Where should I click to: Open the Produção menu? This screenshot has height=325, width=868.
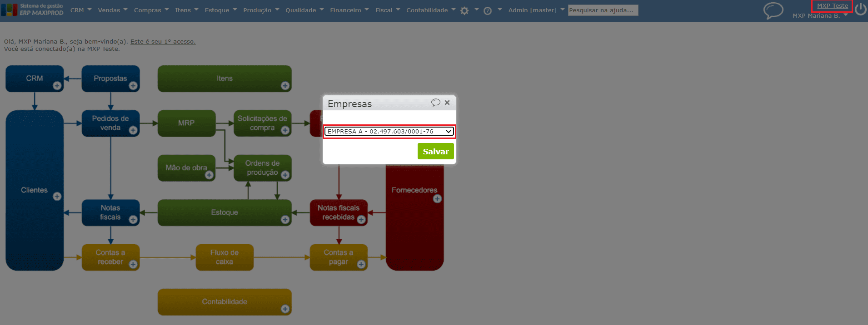pyautogui.click(x=261, y=10)
